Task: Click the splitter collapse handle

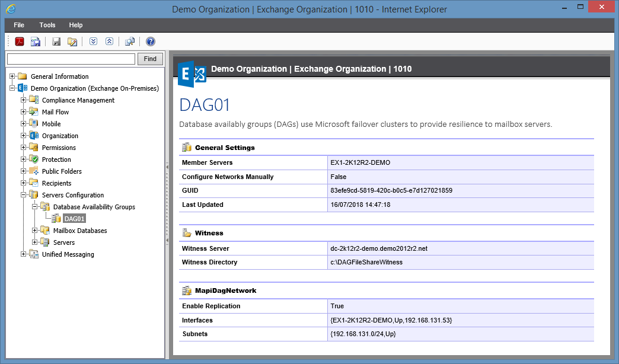Action: (x=167, y=203)
